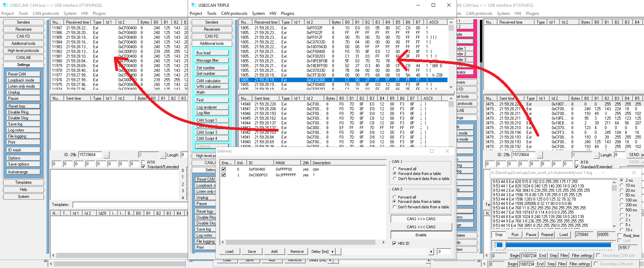The width and height of the screenshot is (644, 268).
Task: Expand Senders section in left window
Action: tap(23, 22)
